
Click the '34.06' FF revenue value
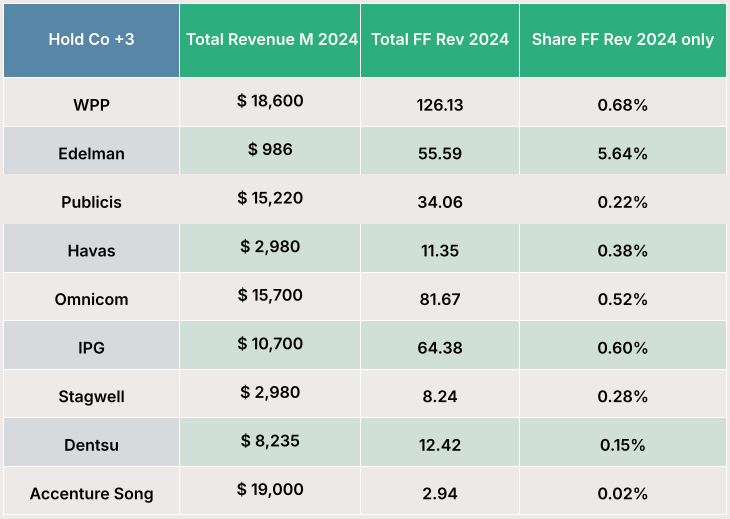pyautogui.click(x=440, y=200)
